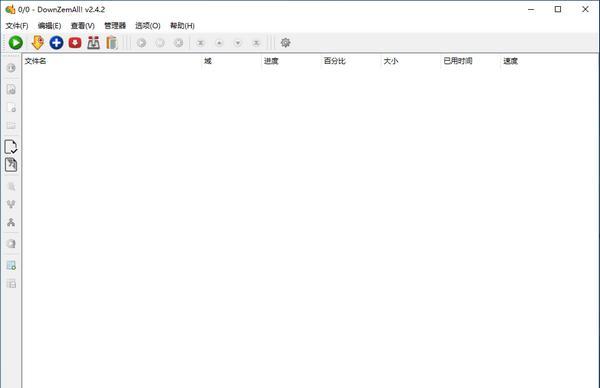Image resolution: width=600 pixels, height=388 pixels.
Task: Click the greyed move down arrow icon
Action: [x=238, y=43]
